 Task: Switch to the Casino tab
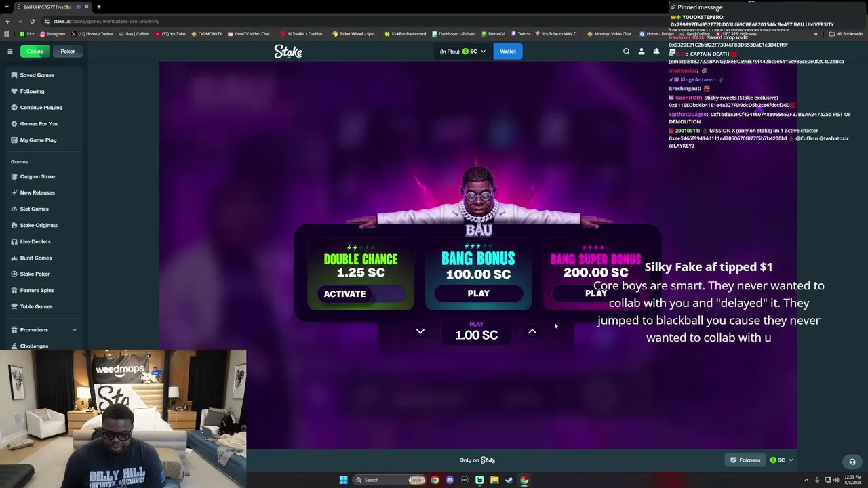tap(35, 52)
